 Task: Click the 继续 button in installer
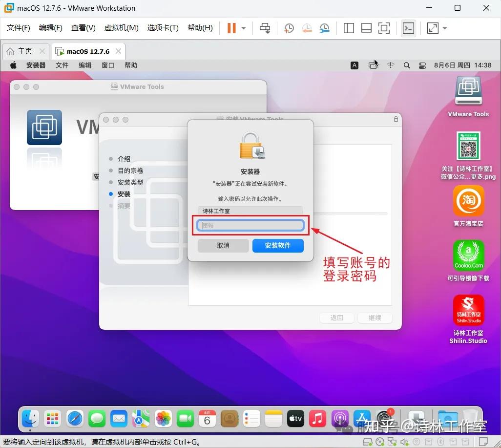tap(375, 318)
